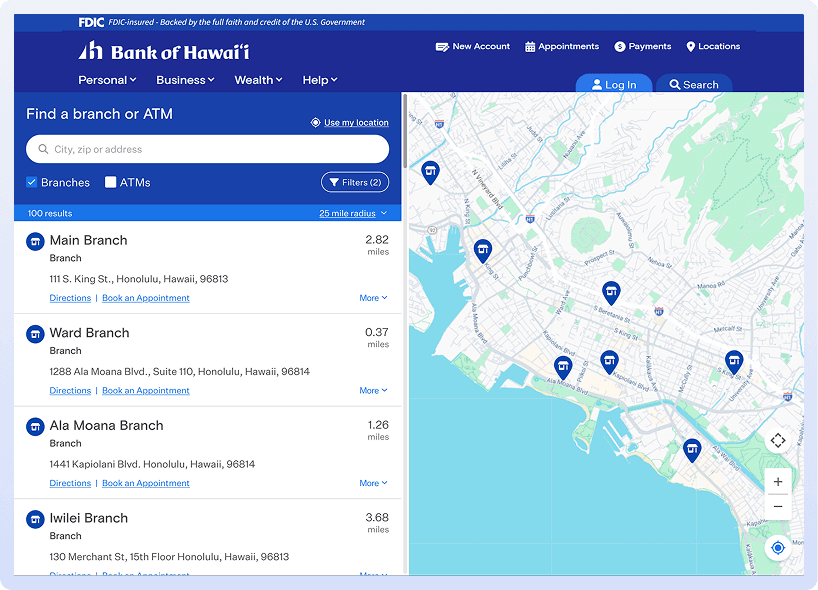818x590 pixels.
Task: Zoom out on the map
Action: pyautogui.click(x=778, y=507)
